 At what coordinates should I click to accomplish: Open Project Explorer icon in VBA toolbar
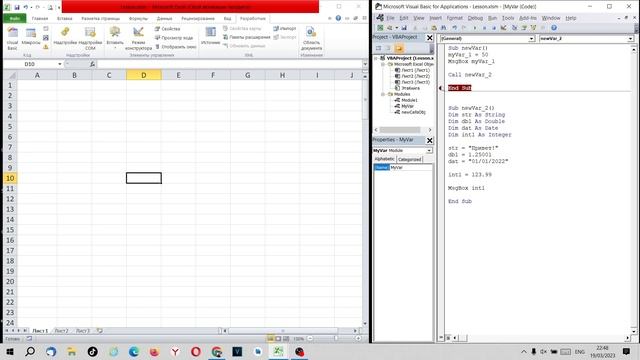(514, 28)
